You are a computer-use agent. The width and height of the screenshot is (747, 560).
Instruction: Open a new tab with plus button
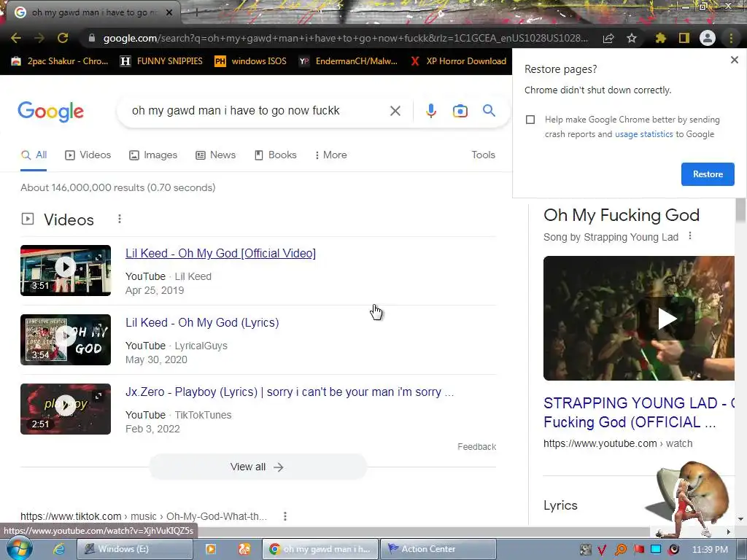196,12
